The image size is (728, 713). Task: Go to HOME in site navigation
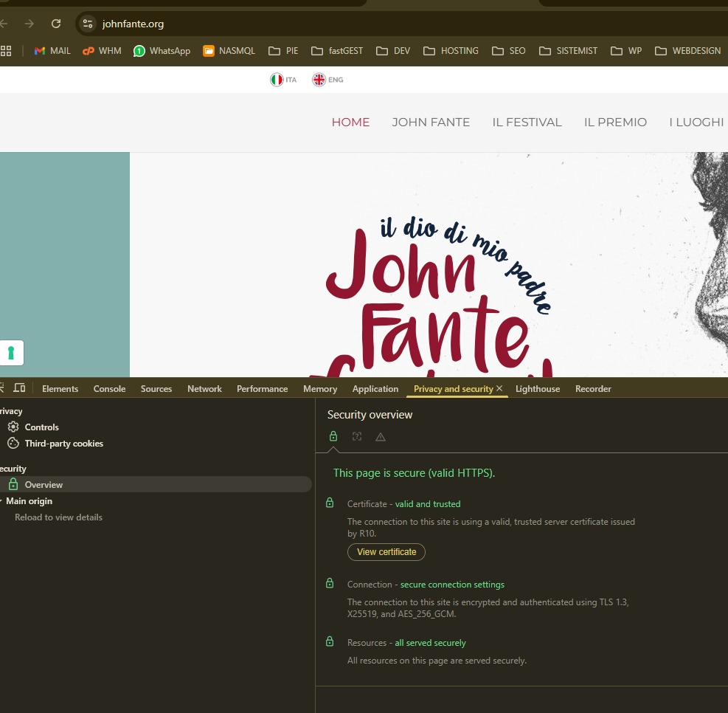[350, 123]
